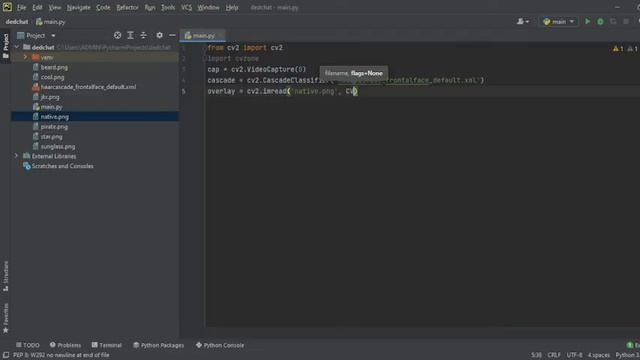The width and height of the screenshot is (640, 360).
Task: Open the VCS menu
Action: point(187,7)
